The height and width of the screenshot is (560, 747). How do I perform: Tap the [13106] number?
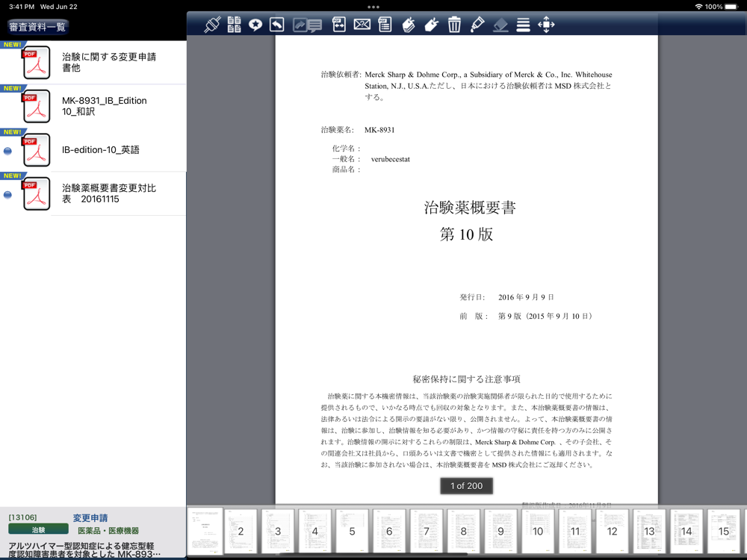click(x=22, y=517)
